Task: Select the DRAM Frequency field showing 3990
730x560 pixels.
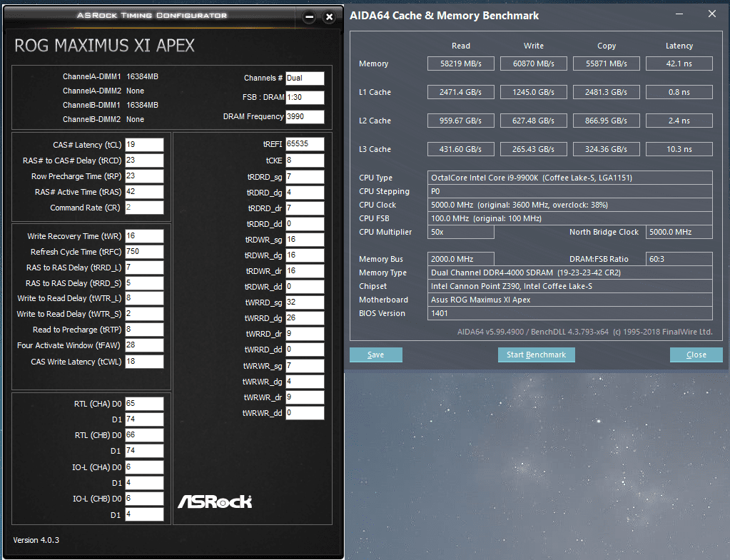Action: (x=305, y=117)
